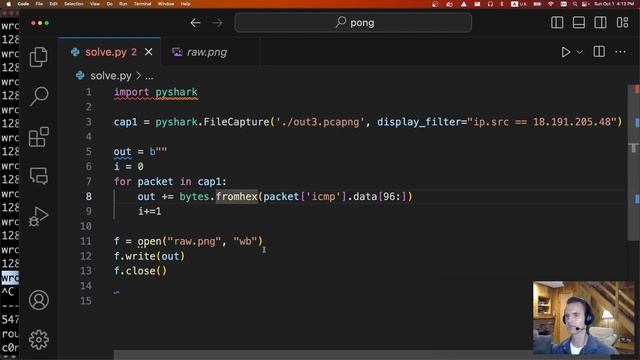640x360 pixels.
Task: Click the word pyshark on line 1
Action: point(176,92)
